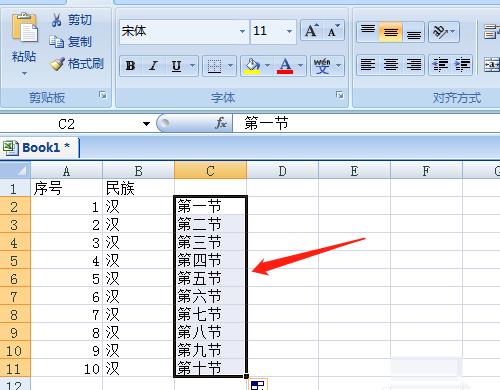Image resolution: width=500 pixels, height=390 pixels.
Task: Select the Book1 workbook tab
Action: 40,147
